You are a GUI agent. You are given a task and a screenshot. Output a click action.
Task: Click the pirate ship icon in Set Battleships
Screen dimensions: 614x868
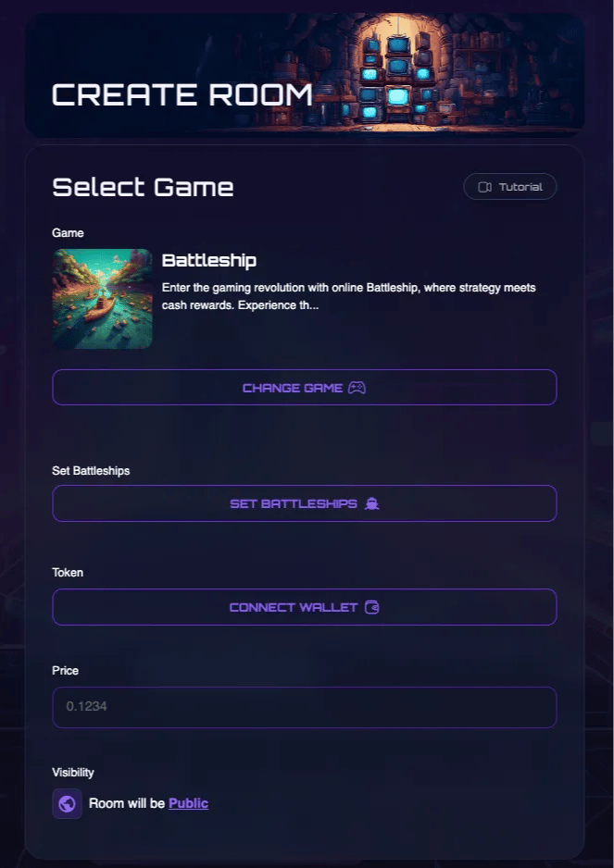coord(372,503)
